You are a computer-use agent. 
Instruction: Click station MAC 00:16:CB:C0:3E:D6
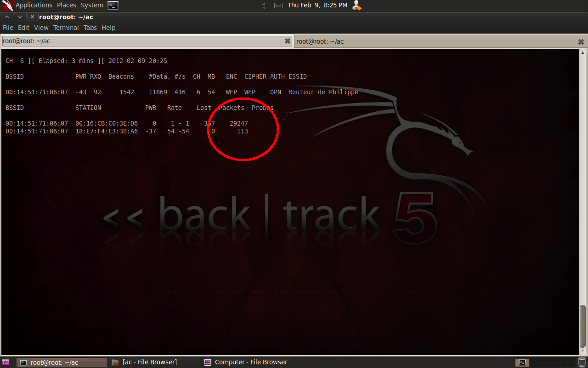click(x=107, y=123)
